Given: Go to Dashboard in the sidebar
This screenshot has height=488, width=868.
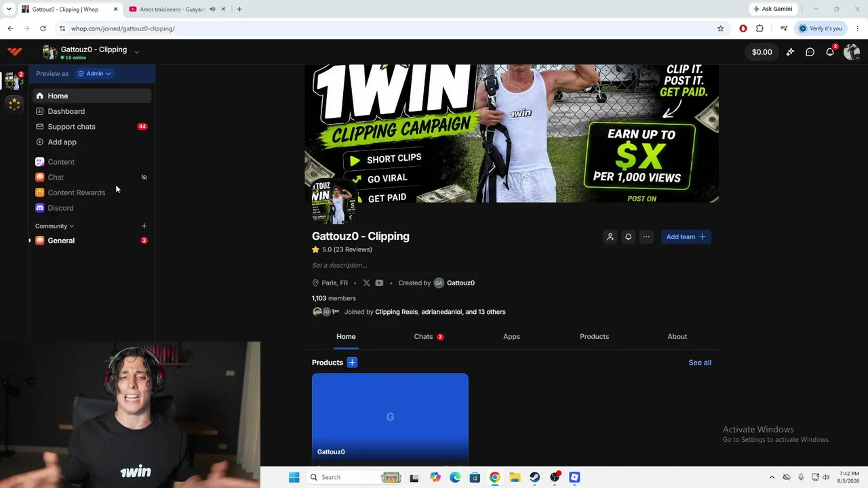Looking at the screenshot, I should click(x=92, y=111).
